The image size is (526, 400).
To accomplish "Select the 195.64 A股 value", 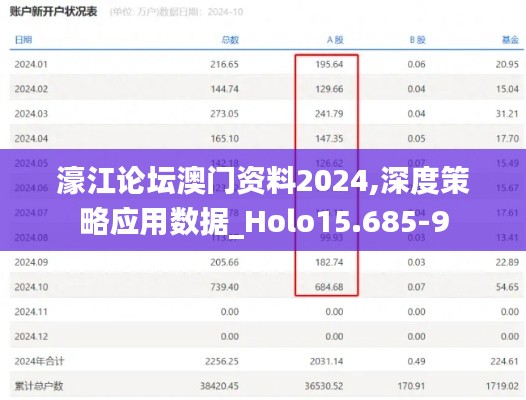I will point(329,64).
